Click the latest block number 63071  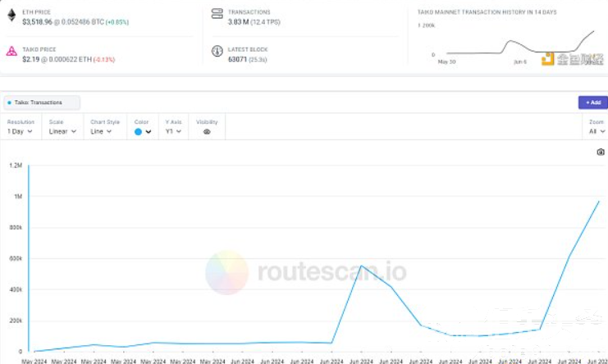tap(237, 59)
